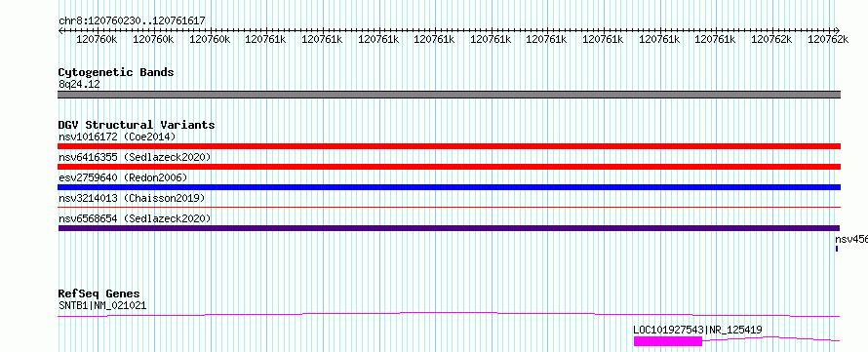
Task: Open the LOC101927543|NR_125419 gene label
Action: tap(697, 330)
